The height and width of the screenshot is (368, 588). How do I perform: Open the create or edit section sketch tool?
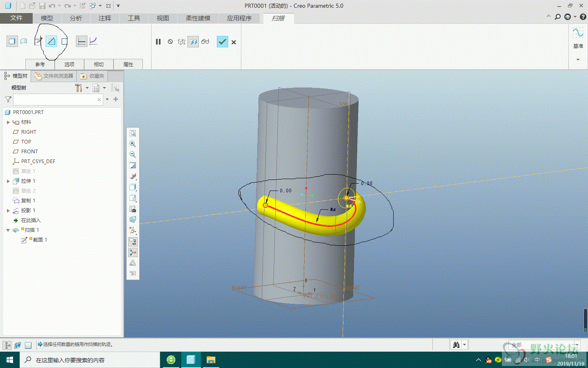coord(39,41)
